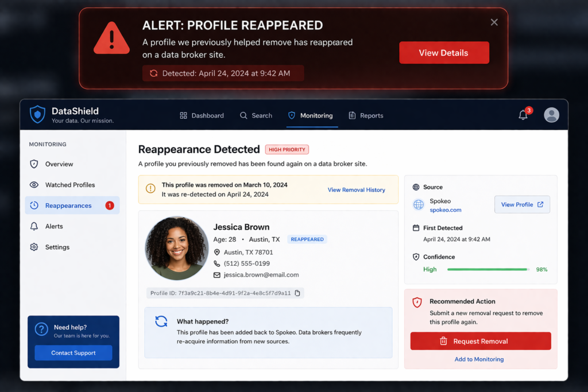
Task: Click the question mark icon in Need help panel
Action: pos(41,329)
